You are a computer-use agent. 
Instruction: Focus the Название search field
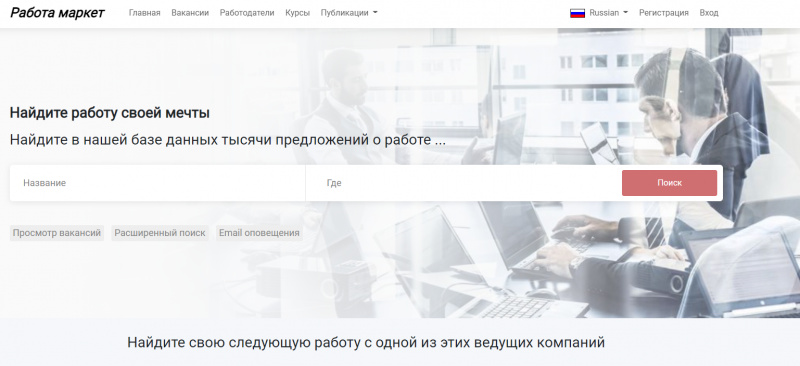[158, 183]
